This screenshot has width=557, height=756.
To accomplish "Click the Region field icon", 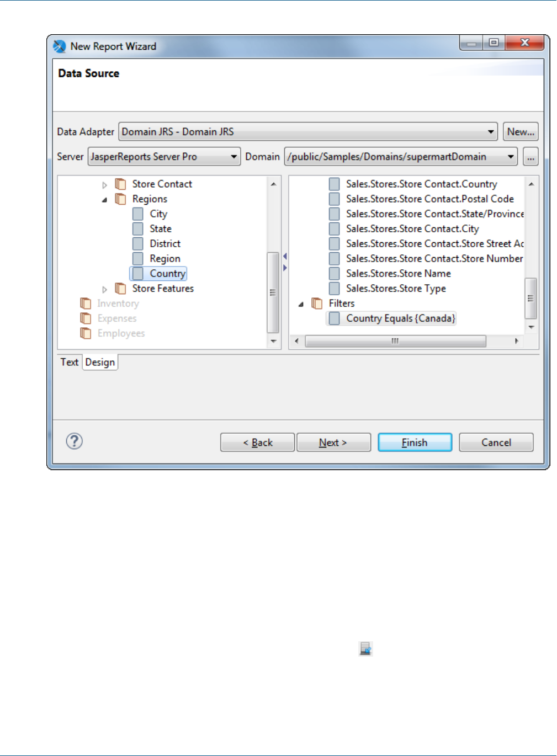I will 138,258.
